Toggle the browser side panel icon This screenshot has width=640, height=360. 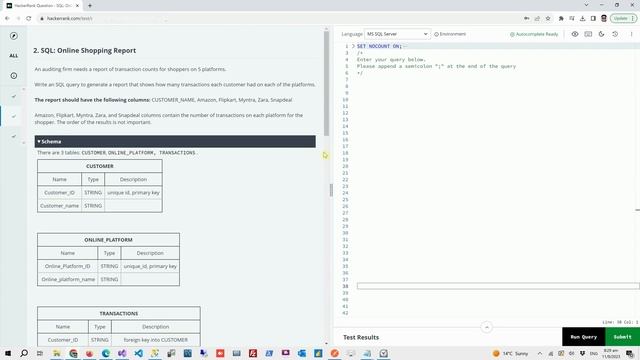pos(593,18)
